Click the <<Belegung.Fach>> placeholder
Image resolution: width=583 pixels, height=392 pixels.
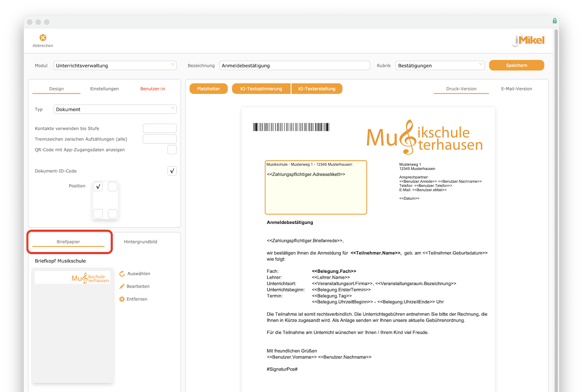(334, 271)
